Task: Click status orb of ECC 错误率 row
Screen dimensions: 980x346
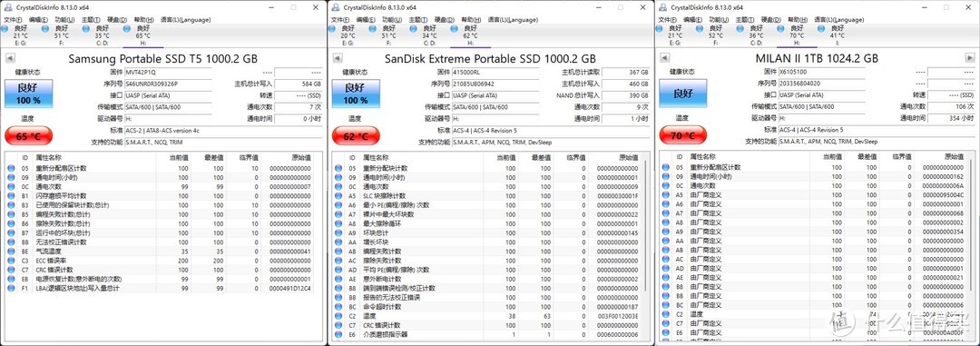Action: [x=11, y=261]
